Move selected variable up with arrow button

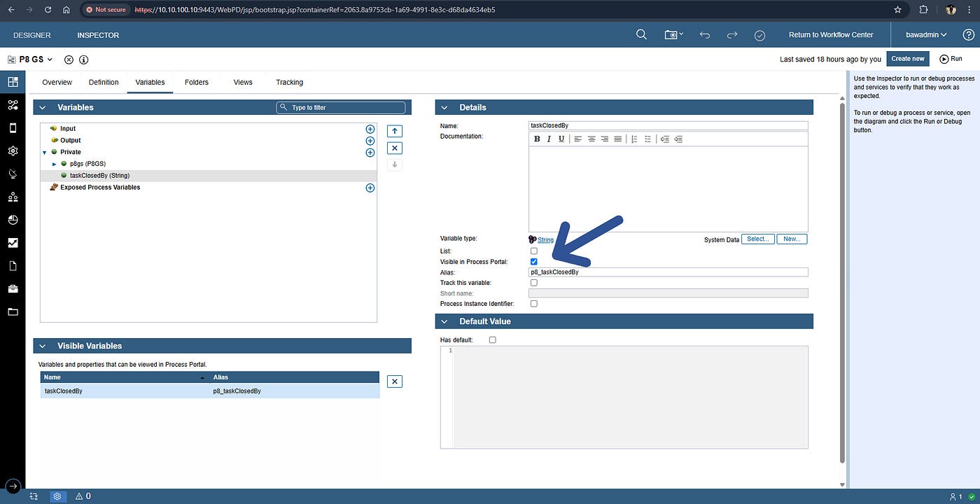[x=395, y=131]
